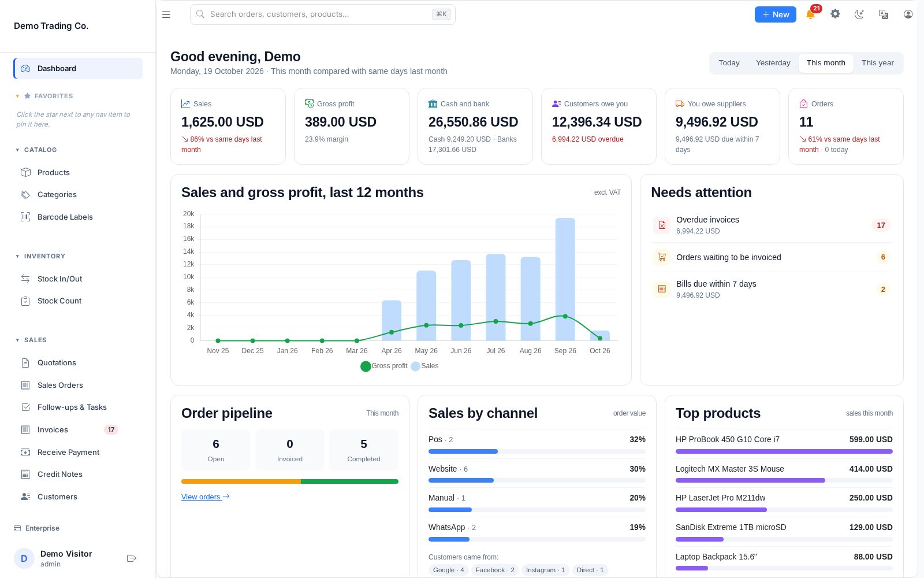Image resolution: width=924 pixels, height=578 pixels.
Task: Click the Sales Orders icon
Action: click(25, 385)
